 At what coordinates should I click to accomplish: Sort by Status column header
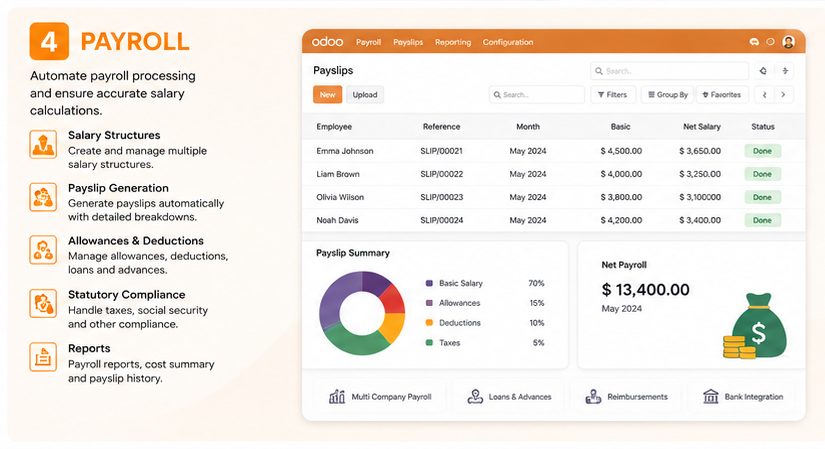(x=763, y=127)
